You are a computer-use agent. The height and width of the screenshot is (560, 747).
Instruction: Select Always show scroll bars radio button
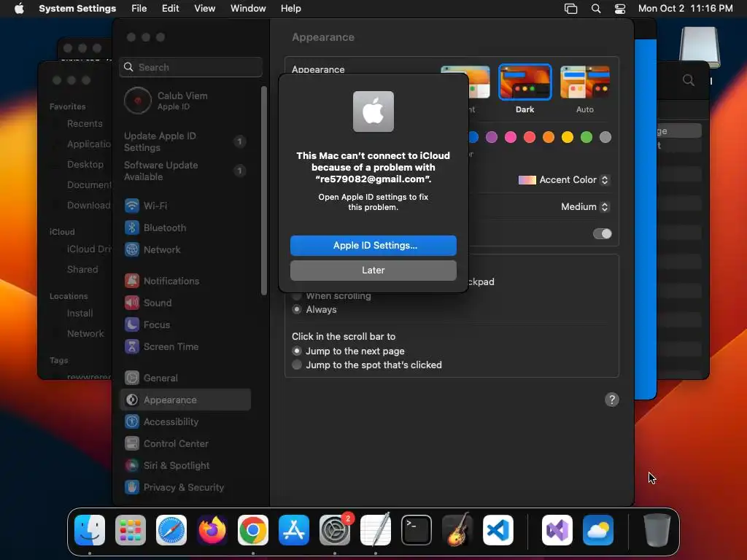pos(297,309)
